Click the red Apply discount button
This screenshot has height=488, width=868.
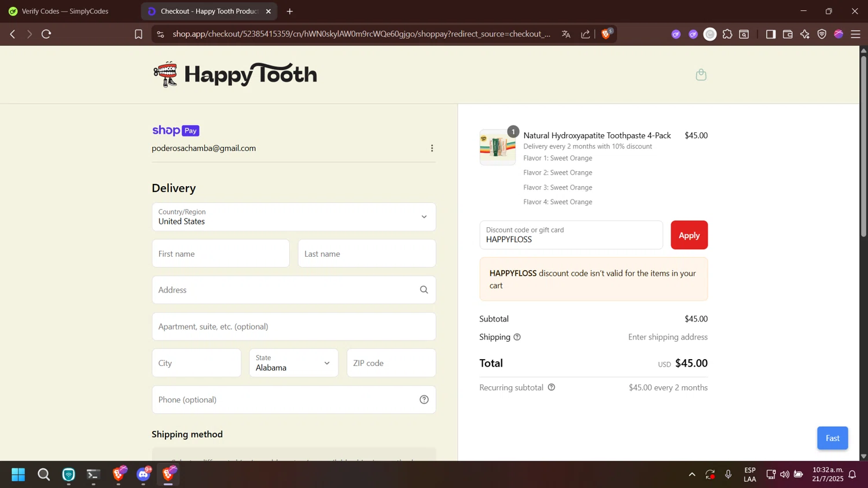click(x=689, y=235)
